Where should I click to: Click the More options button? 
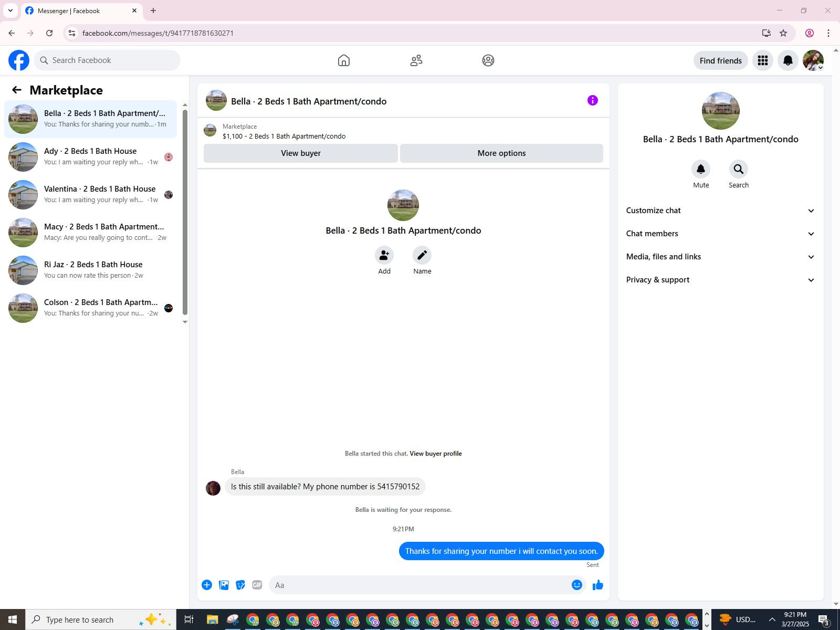pos(501,153)
